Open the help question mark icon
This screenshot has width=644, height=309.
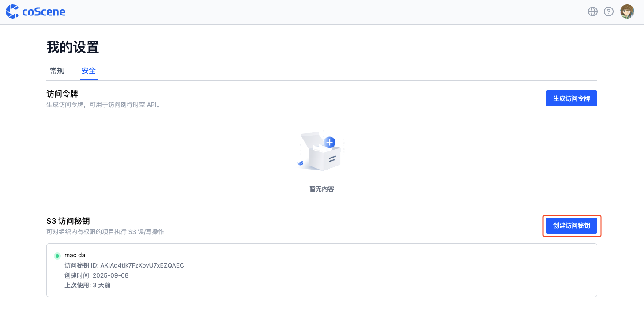(x=609, y=11)
